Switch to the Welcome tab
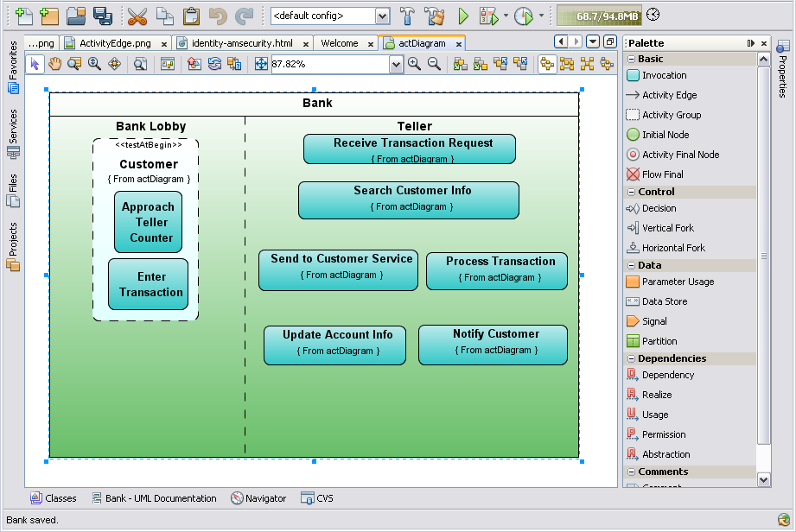796x532 pixels. 339,43
